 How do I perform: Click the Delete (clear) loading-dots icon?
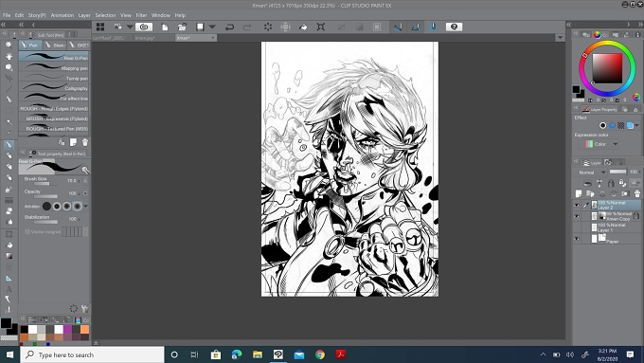(x=268, y=27)
